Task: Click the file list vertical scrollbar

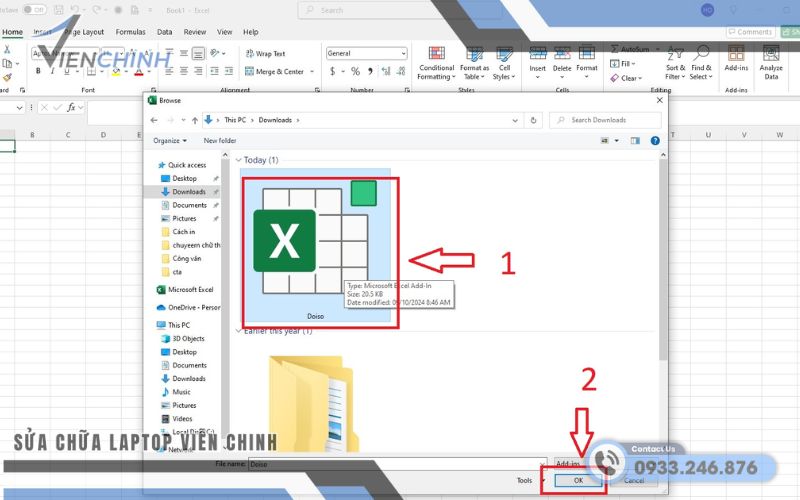Action: pos(663,260)
